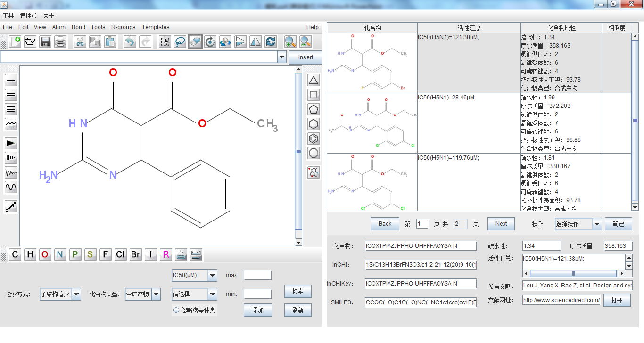Screen dimensions: 644x343
Task: Open the Templates menu
Action: coord(156,27)
